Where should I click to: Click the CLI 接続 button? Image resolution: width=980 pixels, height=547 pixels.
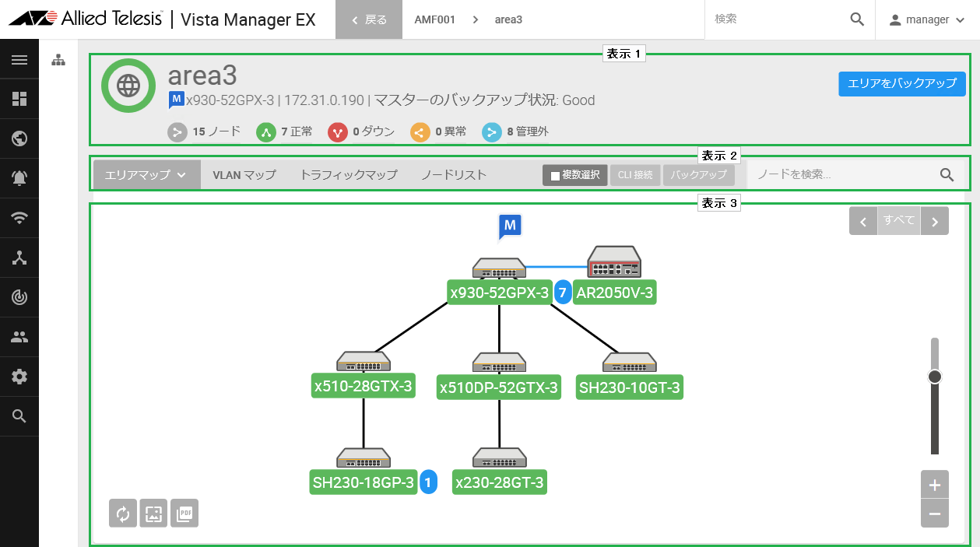pyautogui.click(x=635, y=175)
